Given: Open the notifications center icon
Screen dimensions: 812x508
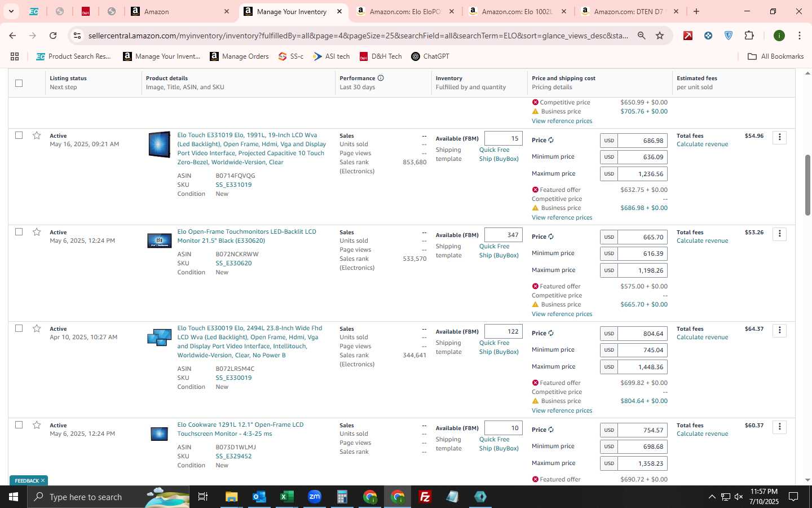Looking at the screenshot, I should [793, 497].
